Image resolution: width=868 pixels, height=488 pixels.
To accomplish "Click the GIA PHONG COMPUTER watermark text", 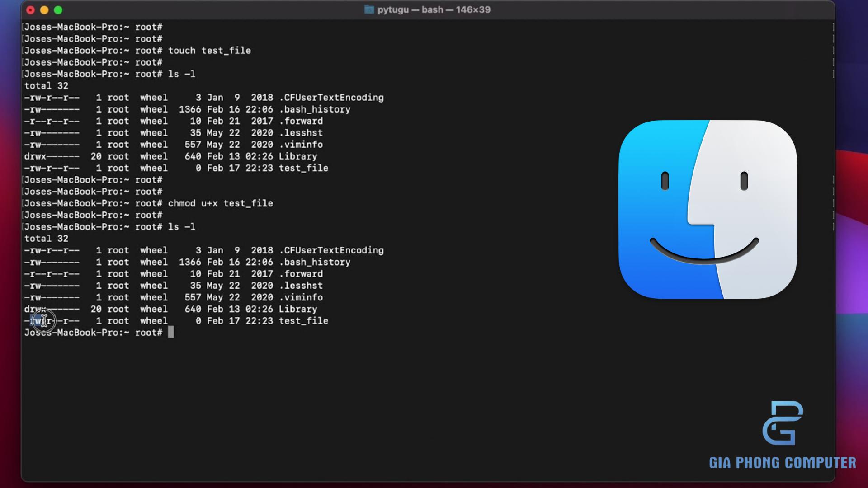I will click(x=782, y=463).
